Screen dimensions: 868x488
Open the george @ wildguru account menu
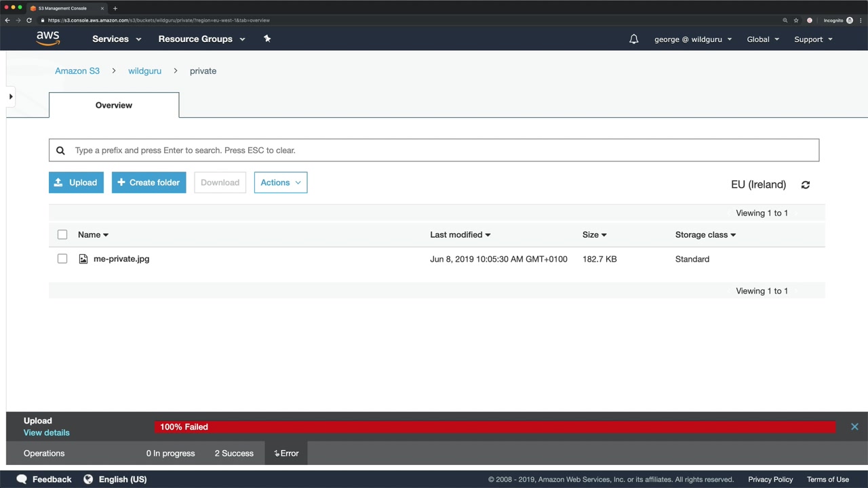tap(693, 39)
